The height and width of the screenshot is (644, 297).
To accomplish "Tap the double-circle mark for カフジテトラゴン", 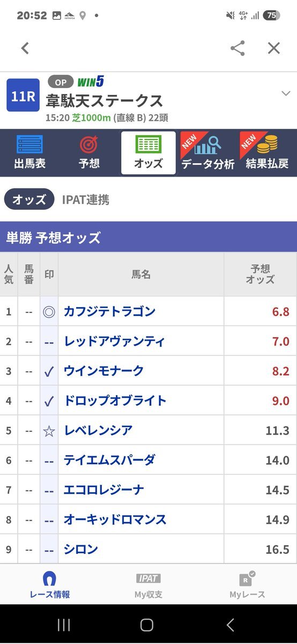I will pos(49,311).
